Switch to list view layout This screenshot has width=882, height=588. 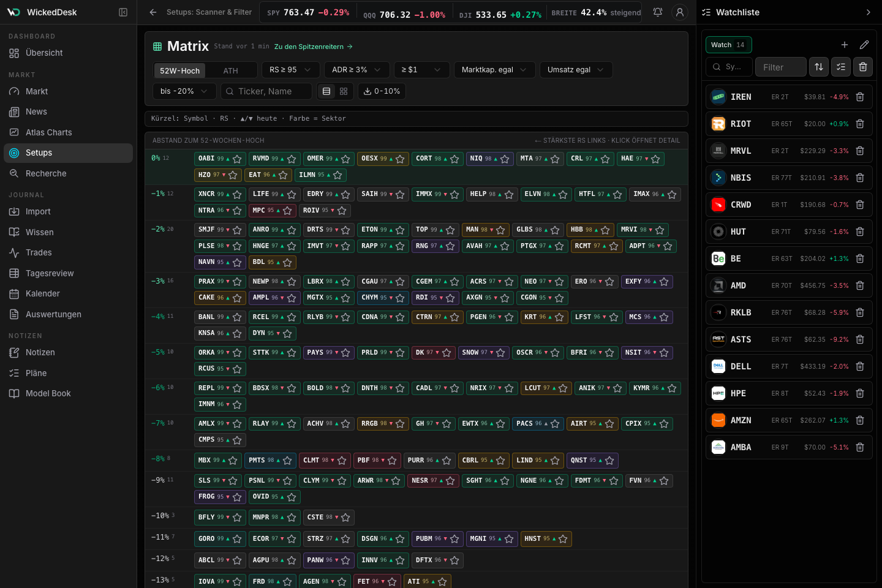click(x=326, y=91)
